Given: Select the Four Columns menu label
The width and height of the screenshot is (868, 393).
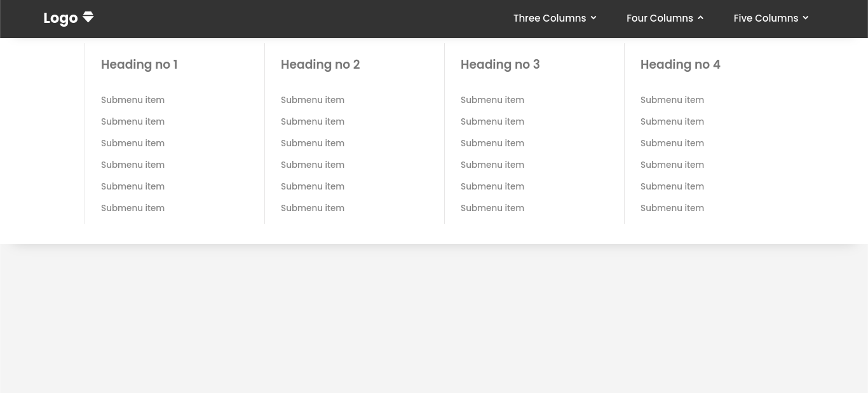Looking at the screenshot, I should 659,18.
